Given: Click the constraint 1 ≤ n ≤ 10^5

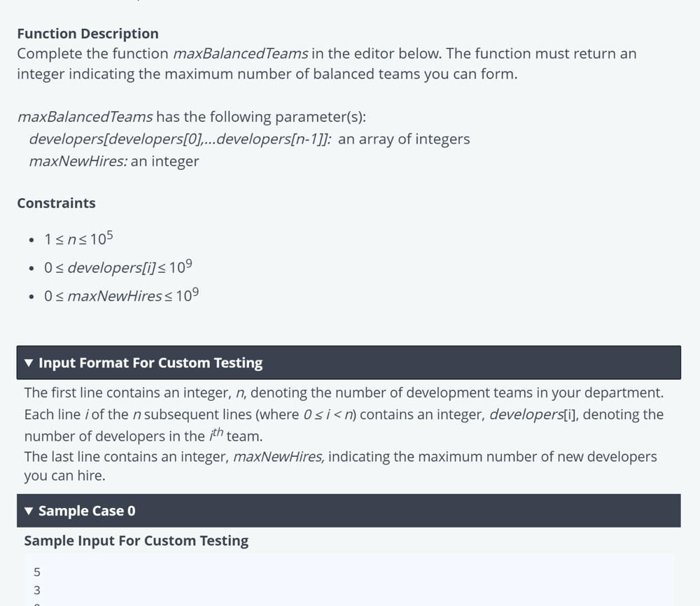Looking at the screenshot, I should (78, 239).
